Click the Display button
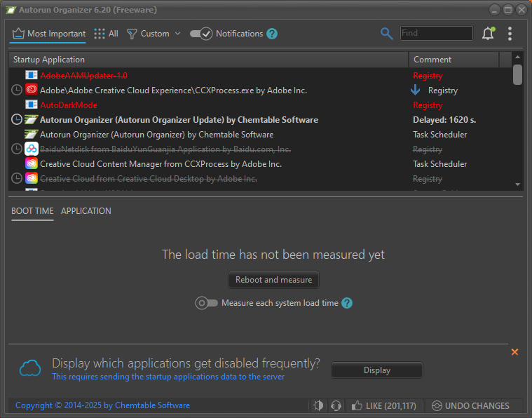Screen dimensions: 532x418 pyautogui.click(x=377, y=370)
